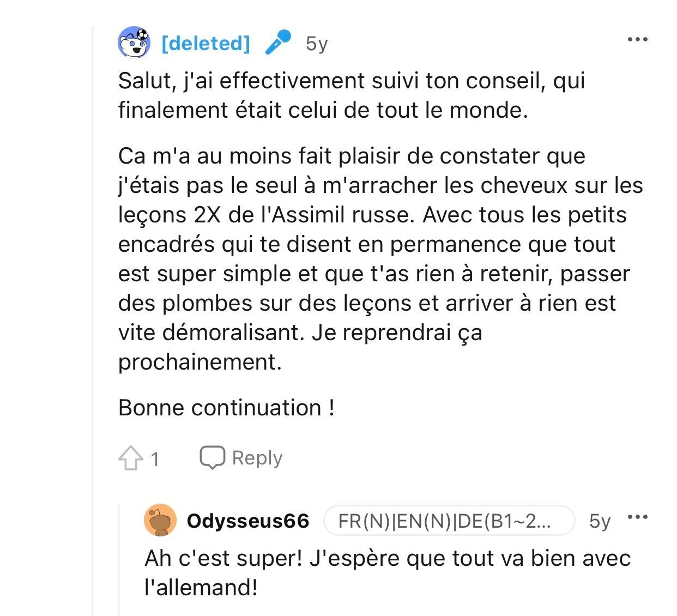Open more options on Odysseus66's reply
The width and height of the screenshot is (677, 616).
[x=637, y=517]
